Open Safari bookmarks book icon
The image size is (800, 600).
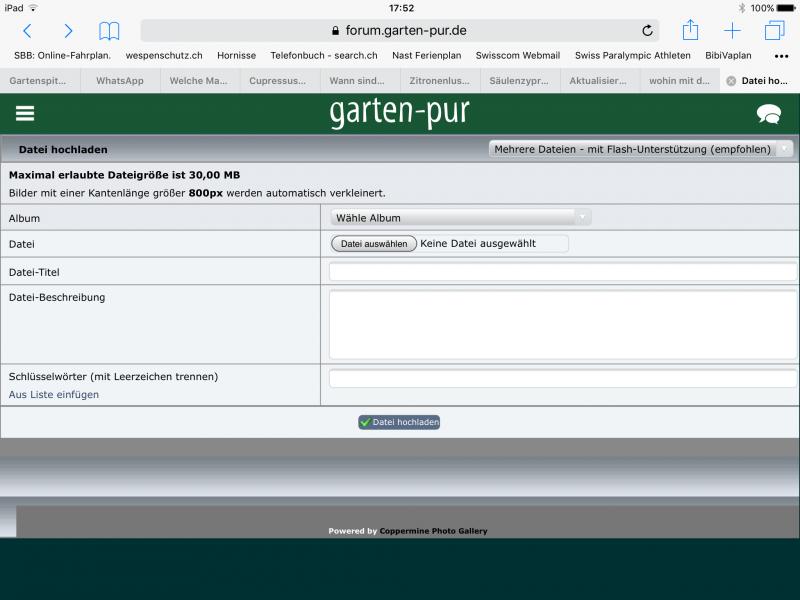(x=109, y=31)
